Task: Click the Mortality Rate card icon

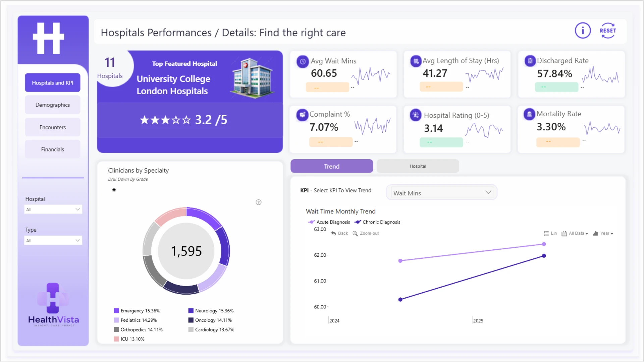Action: point(529,114)
